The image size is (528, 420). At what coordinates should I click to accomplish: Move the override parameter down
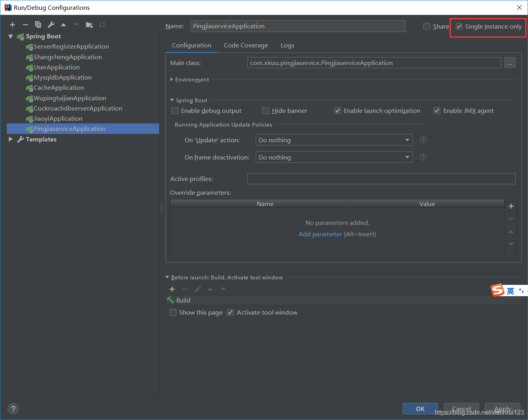pyautogui.click(x=511, y=244)
